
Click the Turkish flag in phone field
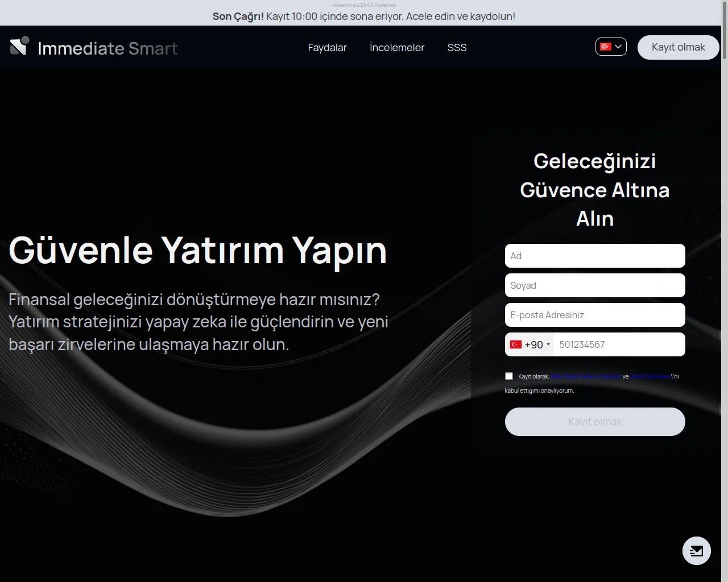click(x=516, y=344)
